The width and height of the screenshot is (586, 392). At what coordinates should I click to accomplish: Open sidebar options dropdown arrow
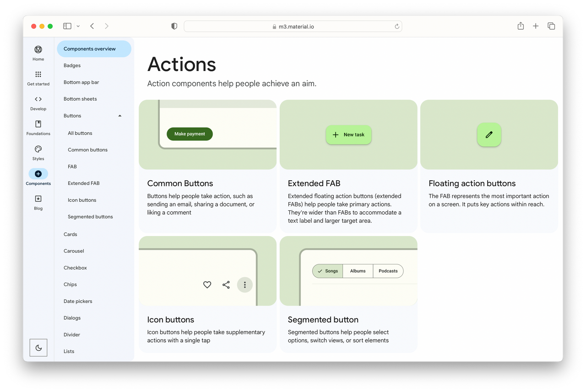click(x=78, y=26)
